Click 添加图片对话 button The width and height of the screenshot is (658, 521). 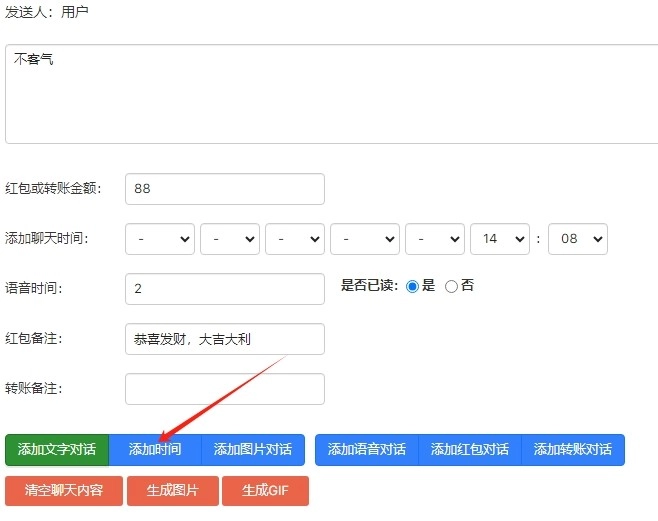click(x=253, y=450)
